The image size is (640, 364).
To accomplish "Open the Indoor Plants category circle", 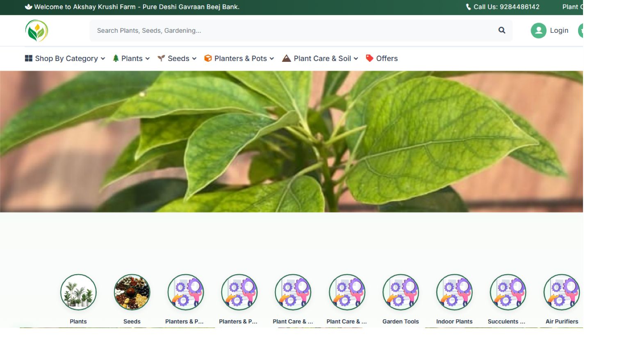I will [x=454, y=292].
